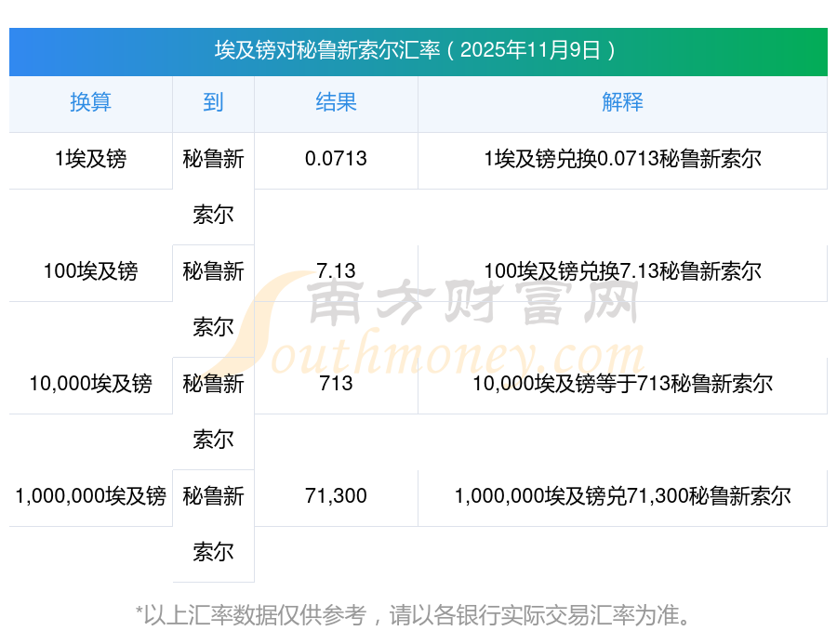Select the 换算 column header
837x644 pixels.
pos(90,103)
